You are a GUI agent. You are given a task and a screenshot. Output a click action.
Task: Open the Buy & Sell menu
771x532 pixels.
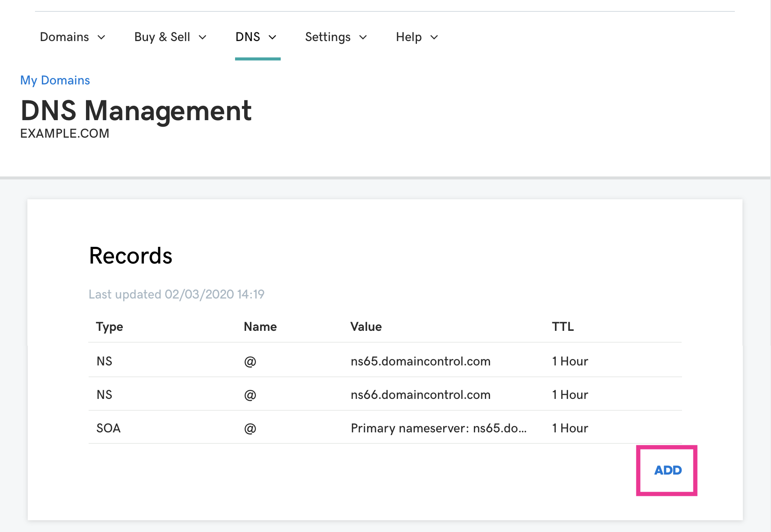click(x=170, y=37)
